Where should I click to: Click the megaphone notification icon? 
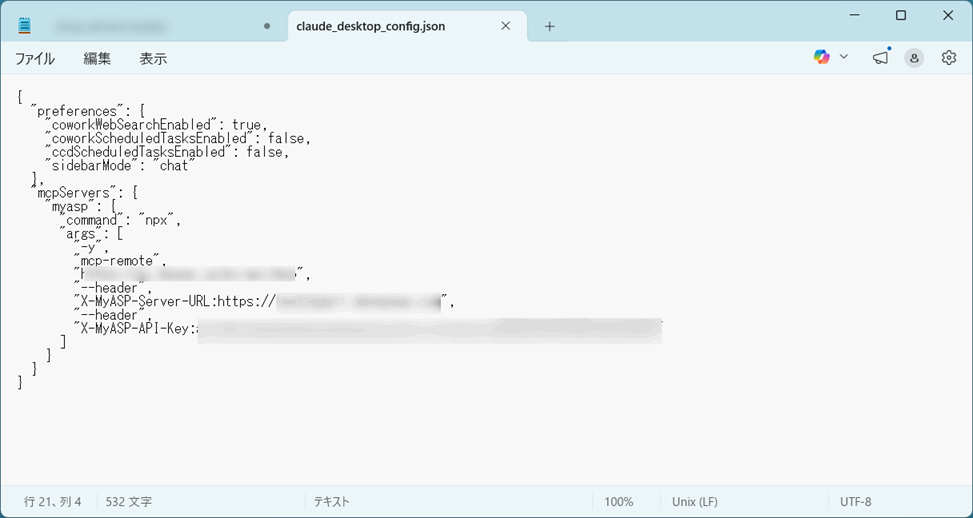point(880,58)
